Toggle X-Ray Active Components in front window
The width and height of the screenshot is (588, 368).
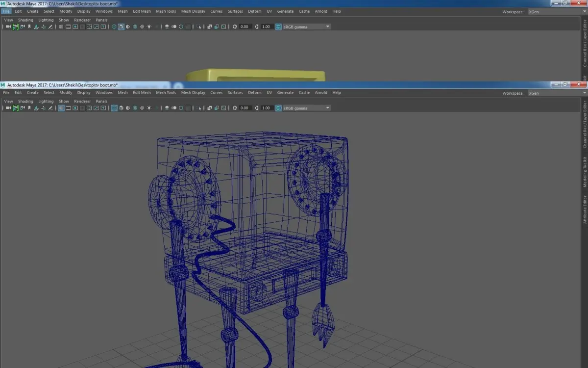tap(217, 108)
